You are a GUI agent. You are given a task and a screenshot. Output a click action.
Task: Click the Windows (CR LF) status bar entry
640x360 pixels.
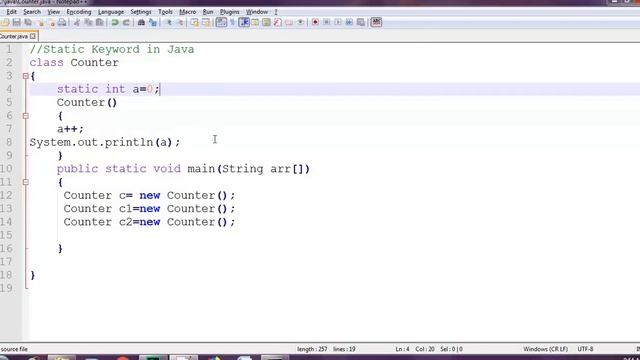(x=545, y=349)
